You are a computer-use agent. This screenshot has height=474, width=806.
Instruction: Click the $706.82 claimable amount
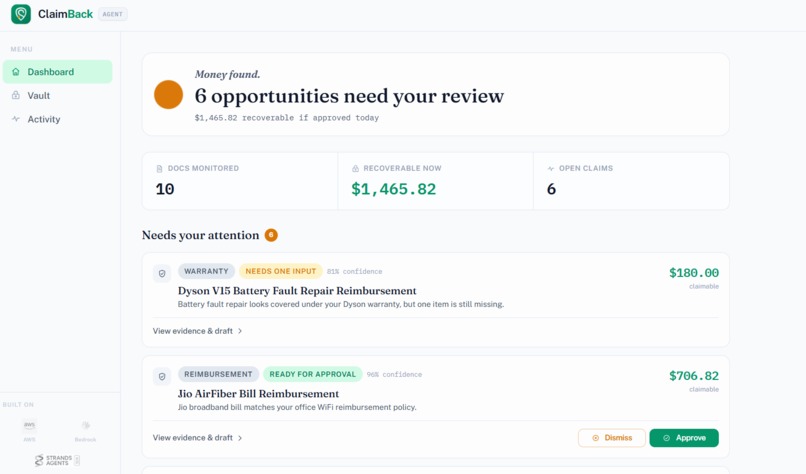click(x=694, y=376)
